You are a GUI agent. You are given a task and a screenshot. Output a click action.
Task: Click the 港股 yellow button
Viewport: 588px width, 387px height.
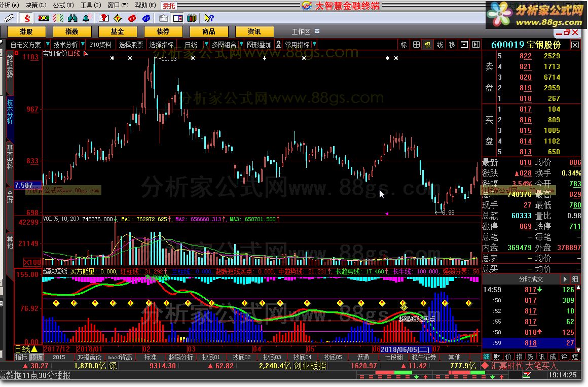click(26, 31)
